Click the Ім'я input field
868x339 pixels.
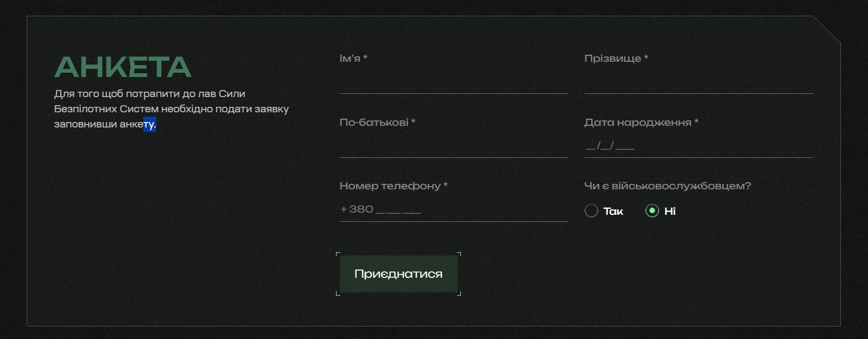pyautogui.click(x=453, y=82)
